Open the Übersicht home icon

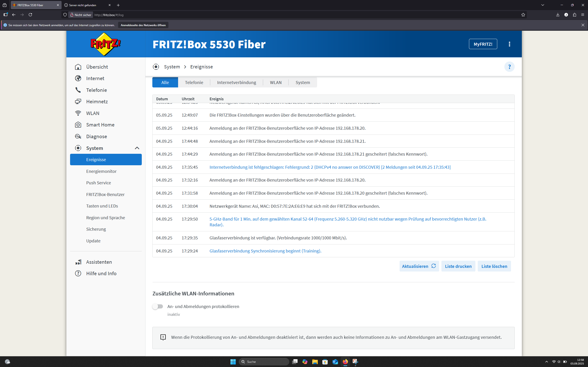pyautogui.click(x=78, y=67)
